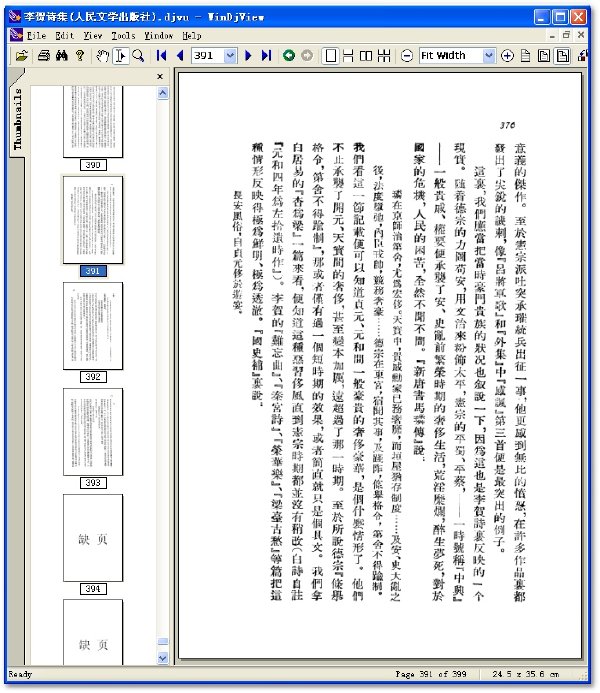Open the File menu
This screenshot has height=693, width=600.
click(x=36, y=35)
